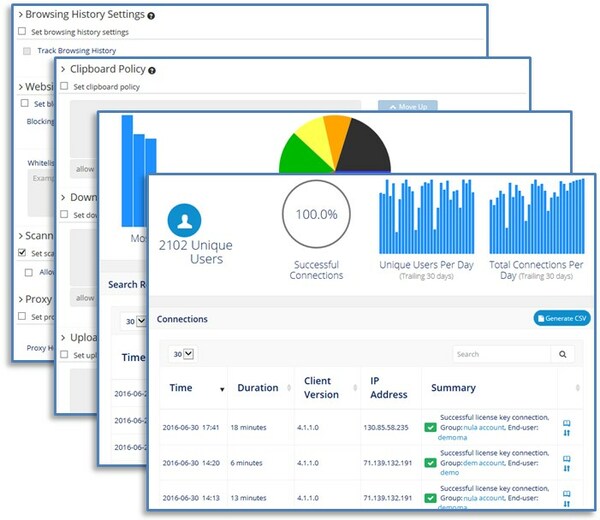Click the green success check for the 17:41 connection
The width and height of the screenshot is (600, 520).
coord(430,427)
